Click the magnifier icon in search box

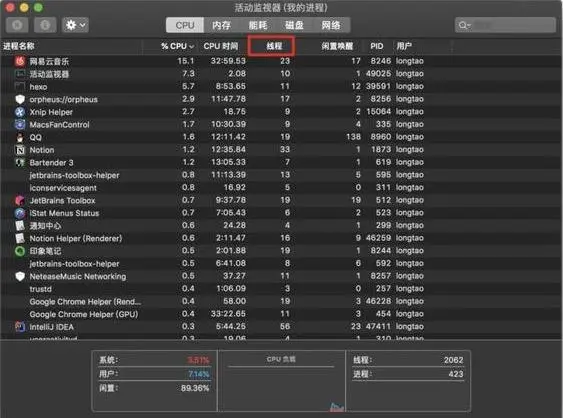tap(463, 25)
